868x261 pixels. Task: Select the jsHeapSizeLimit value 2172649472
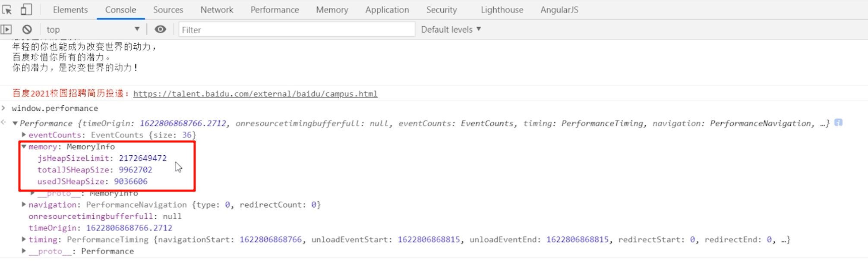[x=142, y=158]
